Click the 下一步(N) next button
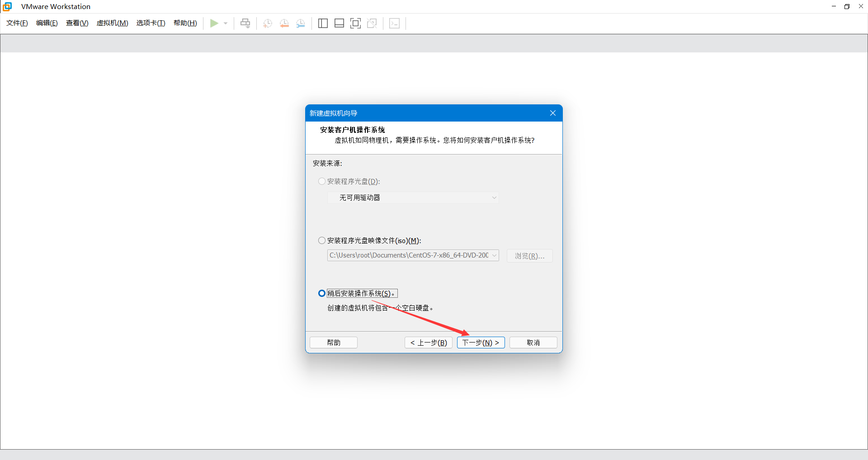 click(481, 343)
